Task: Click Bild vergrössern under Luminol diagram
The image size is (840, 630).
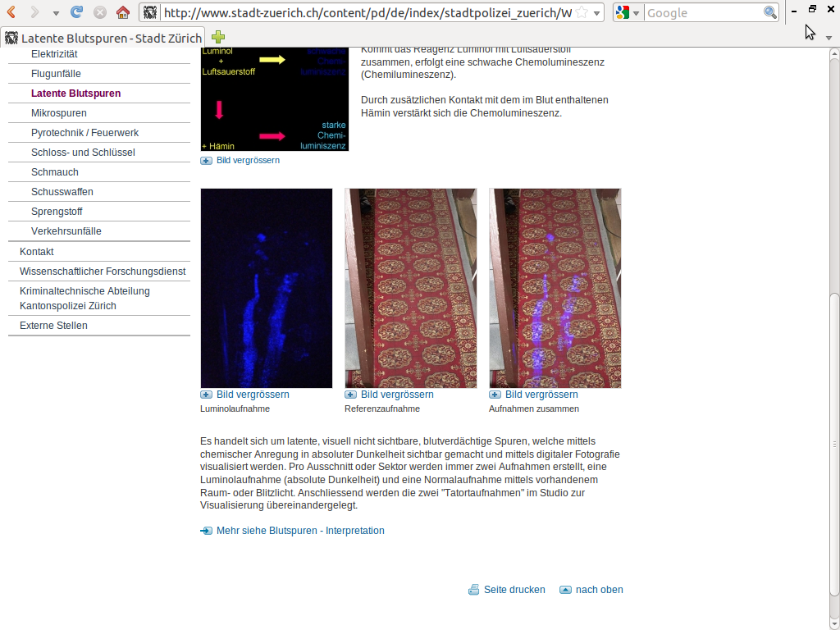Action: 248,160
